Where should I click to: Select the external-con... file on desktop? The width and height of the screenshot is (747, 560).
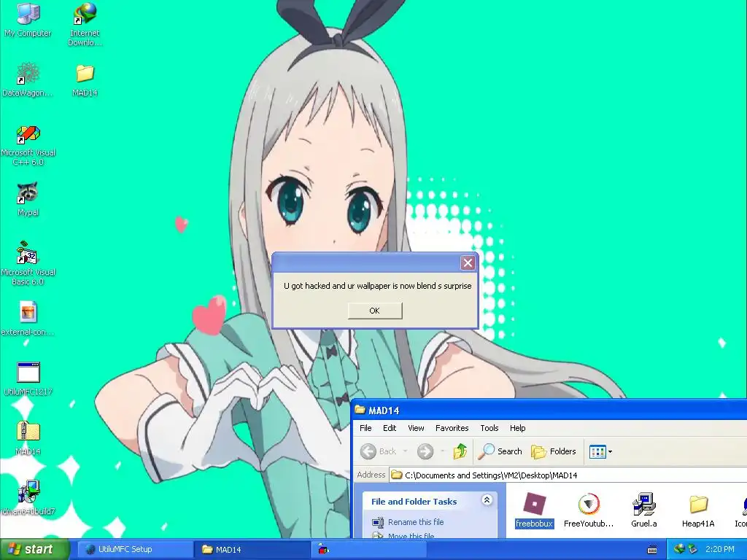(28, 318)
